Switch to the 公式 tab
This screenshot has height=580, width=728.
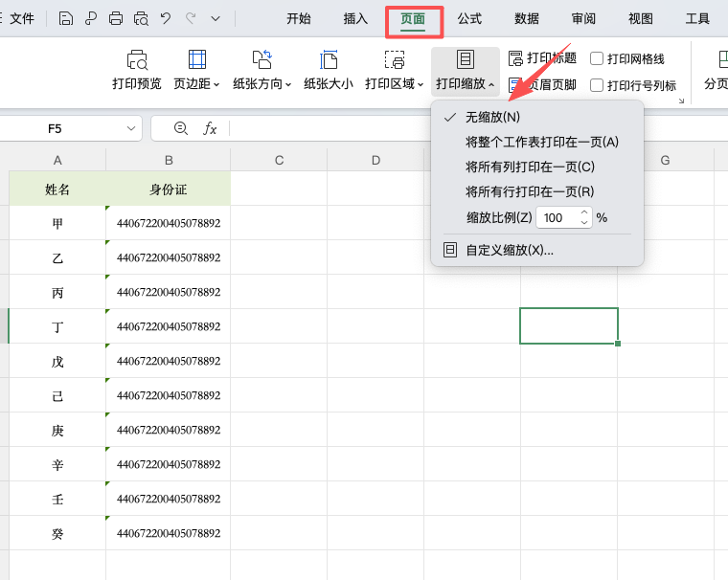(x=469, y=18)
